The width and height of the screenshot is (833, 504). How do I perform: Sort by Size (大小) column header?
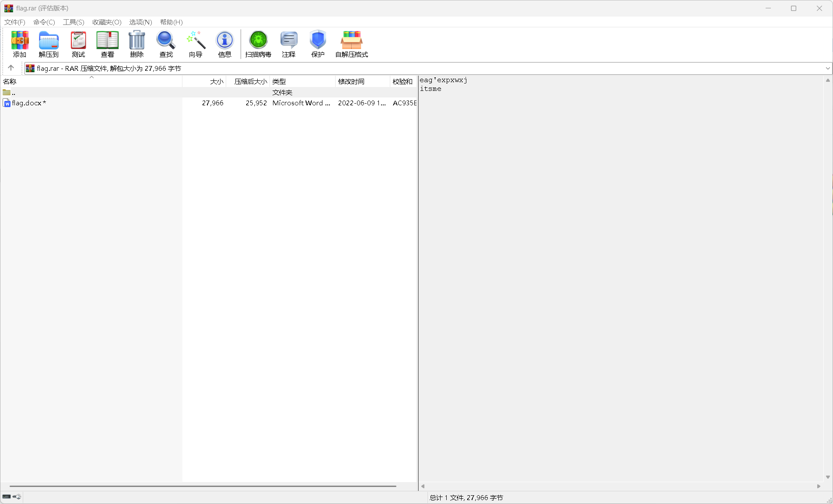[x=204, y=81]
